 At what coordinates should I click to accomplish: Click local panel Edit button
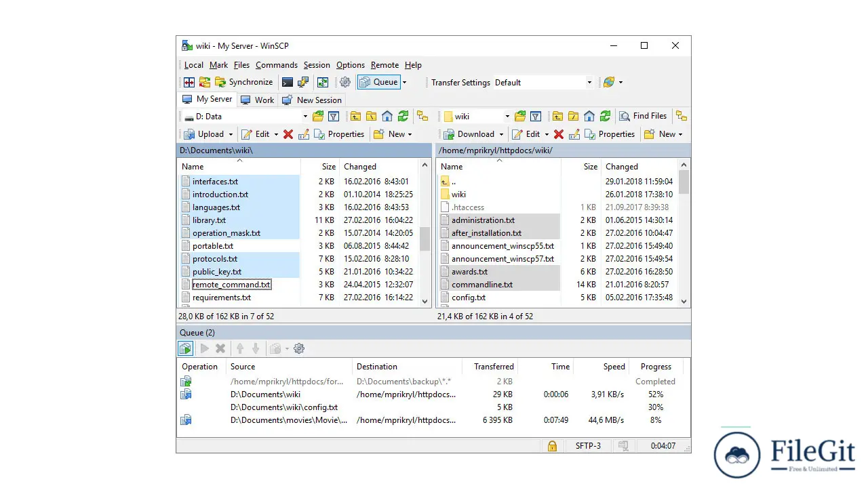click(256, 134)
